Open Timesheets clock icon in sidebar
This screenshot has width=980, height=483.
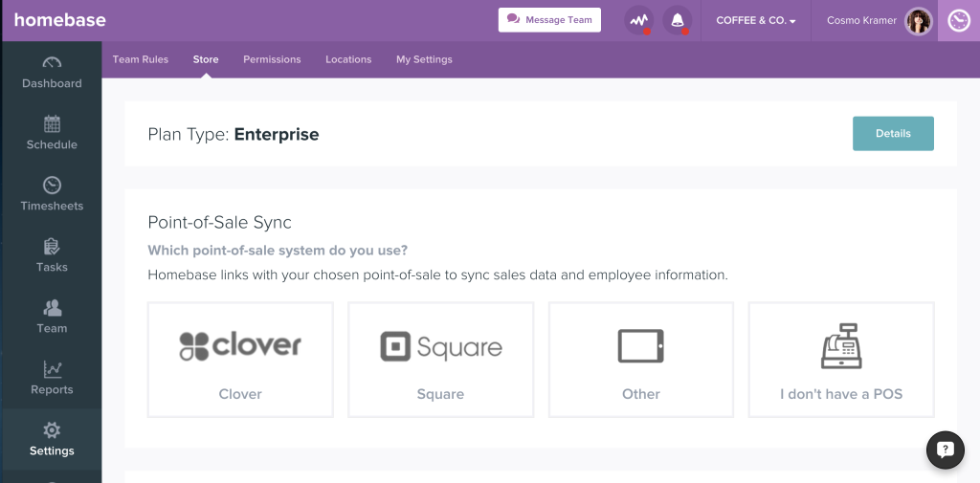click(x=52, y=185)
